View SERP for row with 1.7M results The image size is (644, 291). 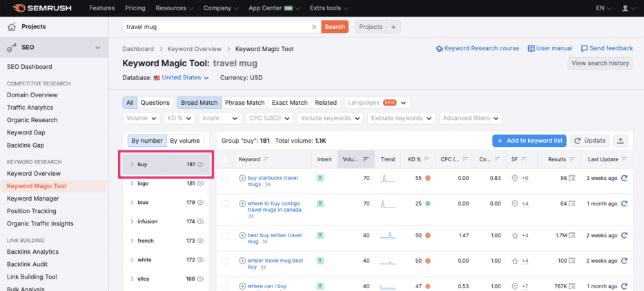[572, 236]
